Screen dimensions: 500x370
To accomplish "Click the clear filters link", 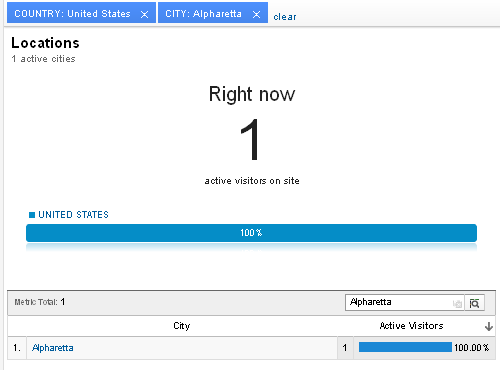I will 285,17.
